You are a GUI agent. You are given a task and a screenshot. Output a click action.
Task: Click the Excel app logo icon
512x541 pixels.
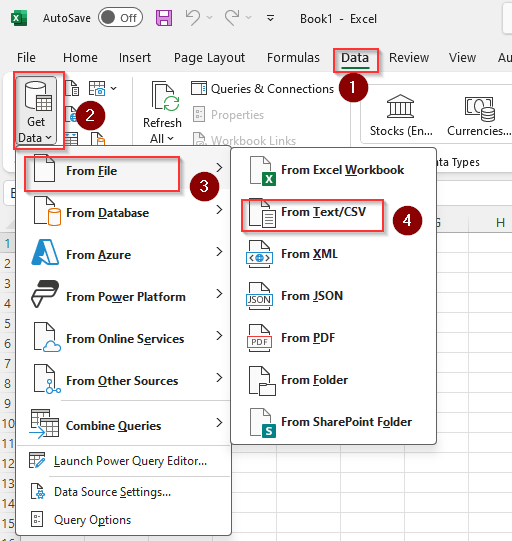click(x=19, y=18)
